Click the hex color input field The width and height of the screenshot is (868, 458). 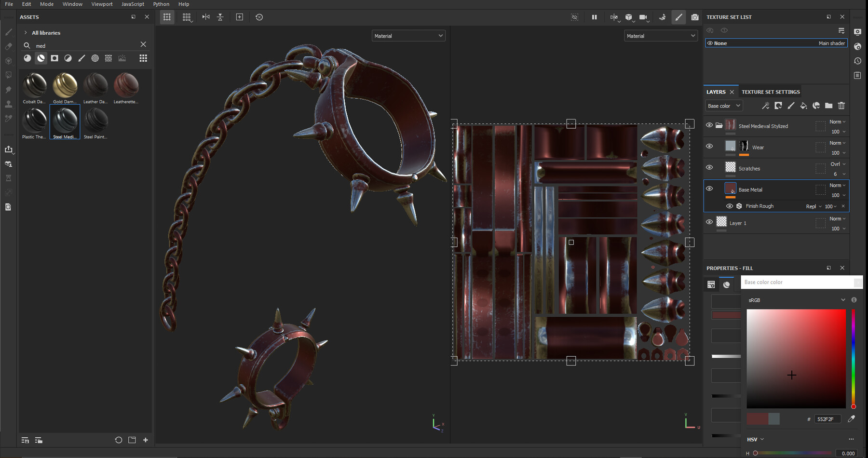[x=827, y=419]
